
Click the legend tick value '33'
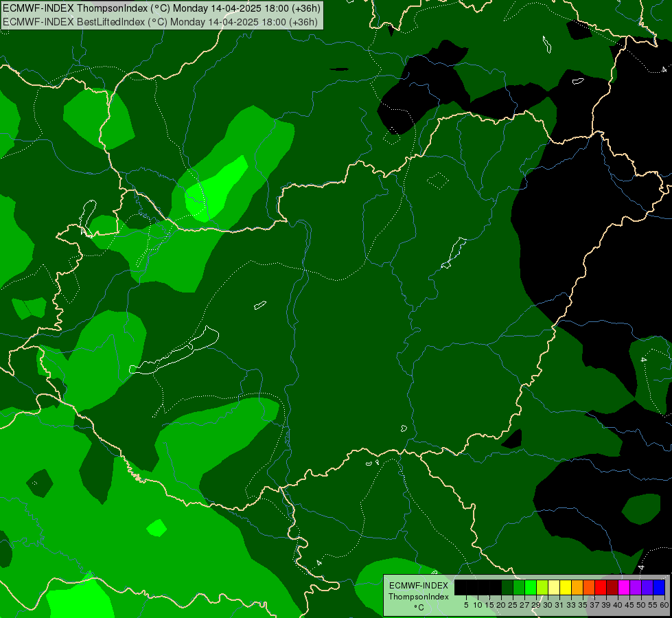(x=571, y=605)
